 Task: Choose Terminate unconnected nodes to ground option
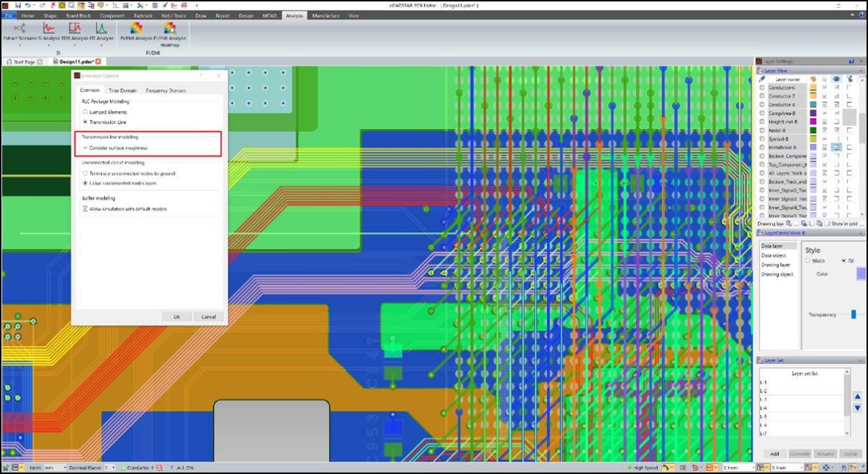tap(85, 173)
